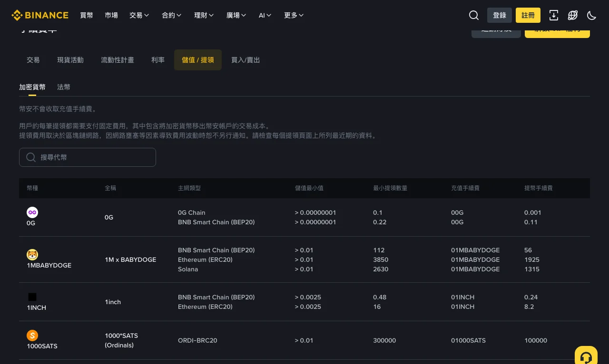This screenshot has width=609, height=364.
Task: Focus the 搜尋代幣 search field
Action: click(88, 157)
